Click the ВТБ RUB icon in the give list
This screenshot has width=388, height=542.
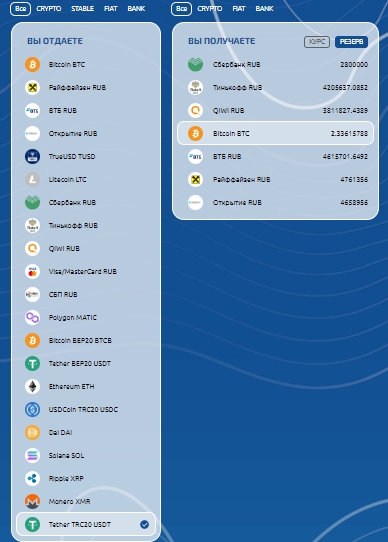point(33,111)
